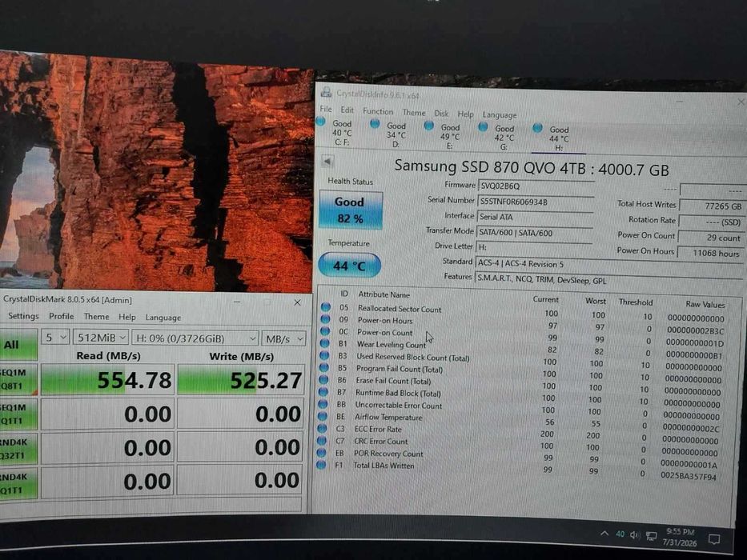Click the status icon for Power-on Hours
This screenshot has height=560, width=747.
tap(325, 318)
